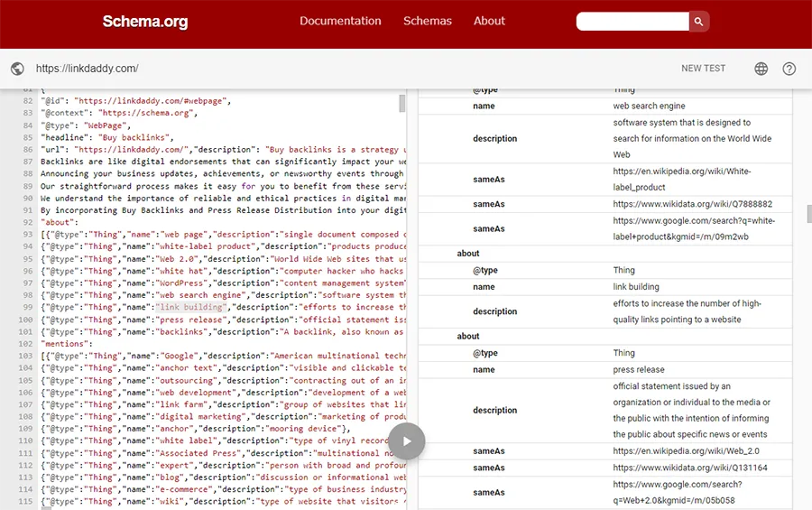
Task: Click the magnifier search icon button
Action: pos(698,22)
